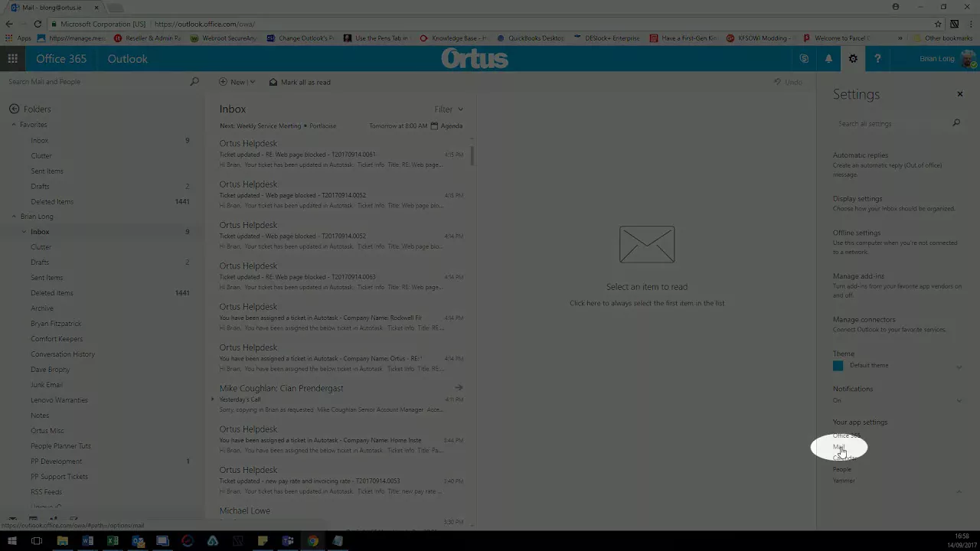Open Skype icon in header bar
The width and height of the screenshot is (980, 551).
tap(804, 59)
